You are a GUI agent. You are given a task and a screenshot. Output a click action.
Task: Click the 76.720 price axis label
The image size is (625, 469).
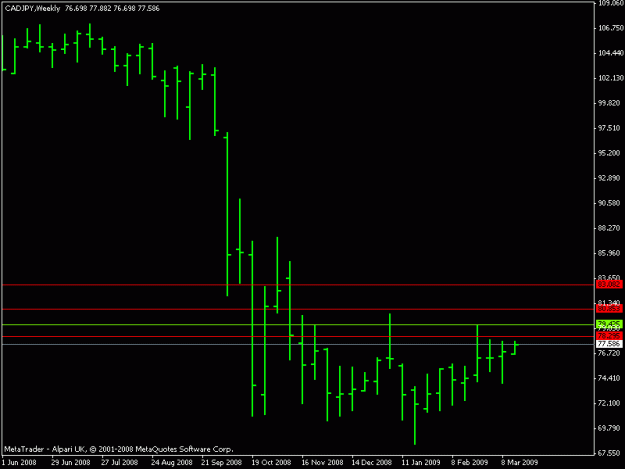[609, 353]
